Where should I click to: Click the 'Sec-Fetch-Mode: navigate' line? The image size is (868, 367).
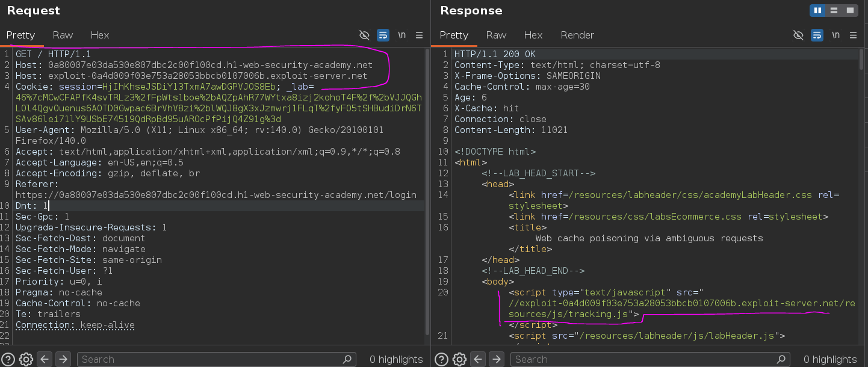[81, 249]
